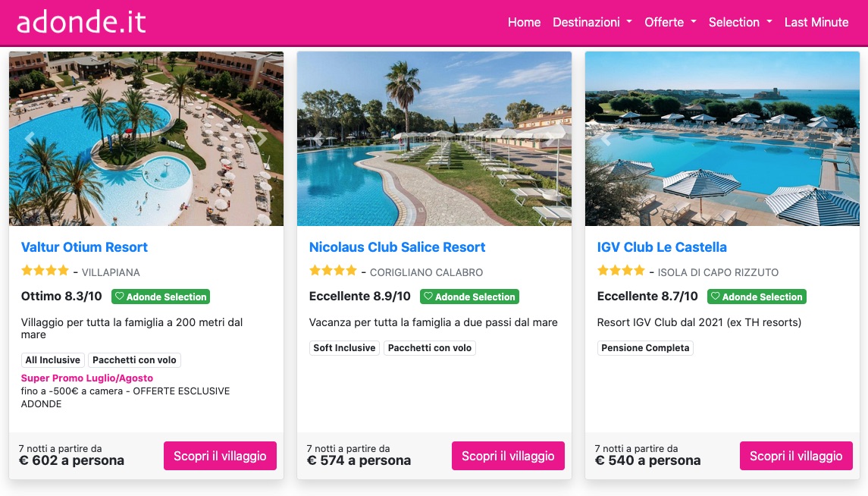The height and width of the screenshot is (496, 868).
Task: Open the Last Minute menu item
Action: point(816,22)
